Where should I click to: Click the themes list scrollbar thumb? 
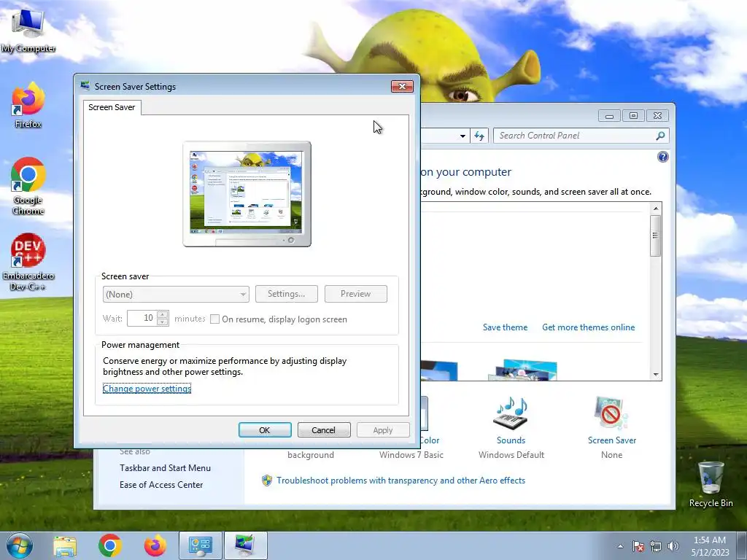[x=656, y=236]
